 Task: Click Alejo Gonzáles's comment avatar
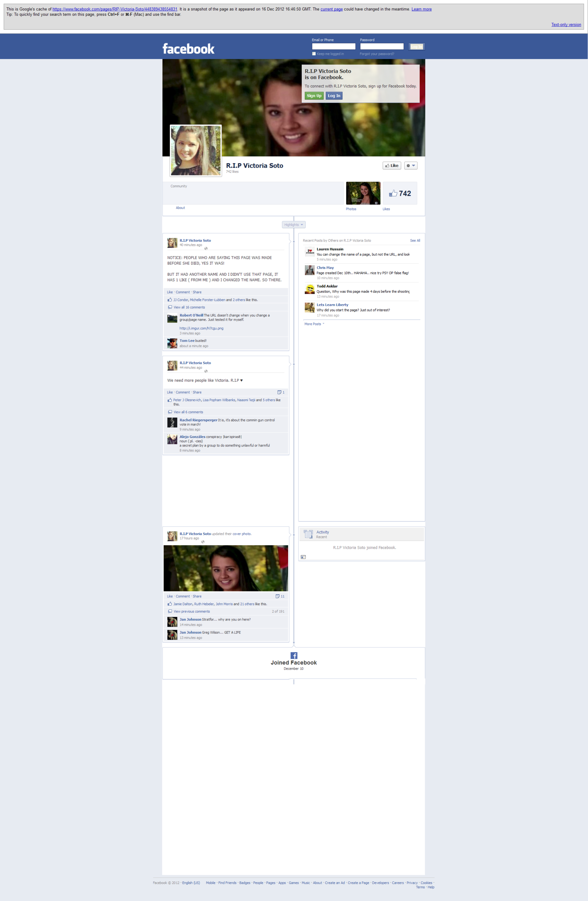172,439
